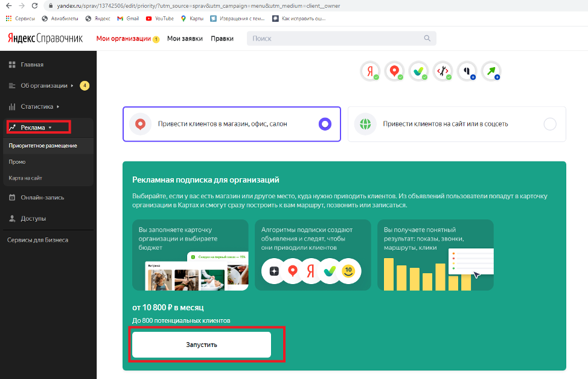Click the от 10 800 ₽ в месяц price
The height and width of the screenshot is (379, 588).
coord(168,307)
